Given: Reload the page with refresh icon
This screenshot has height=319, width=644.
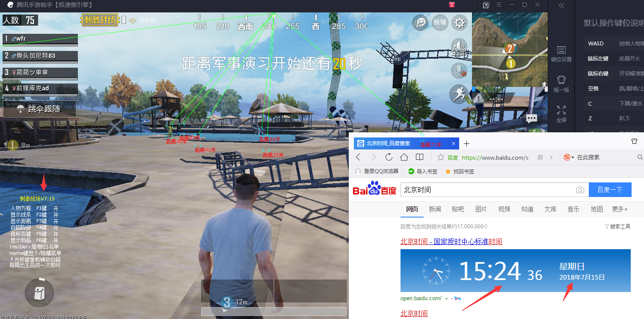Looking at the screenshot, I should [389, 157].
